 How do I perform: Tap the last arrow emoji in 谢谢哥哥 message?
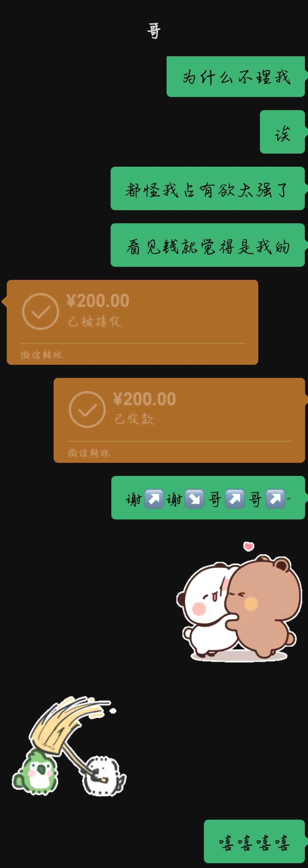(x=276, y=499)
